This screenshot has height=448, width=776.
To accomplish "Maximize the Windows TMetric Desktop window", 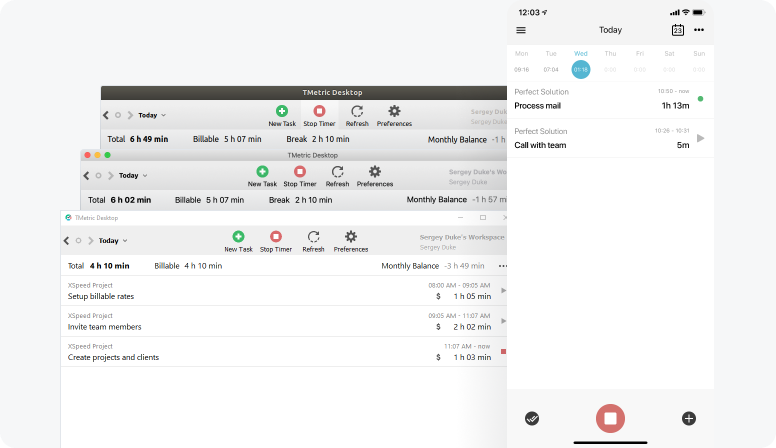I will [483, 218].
